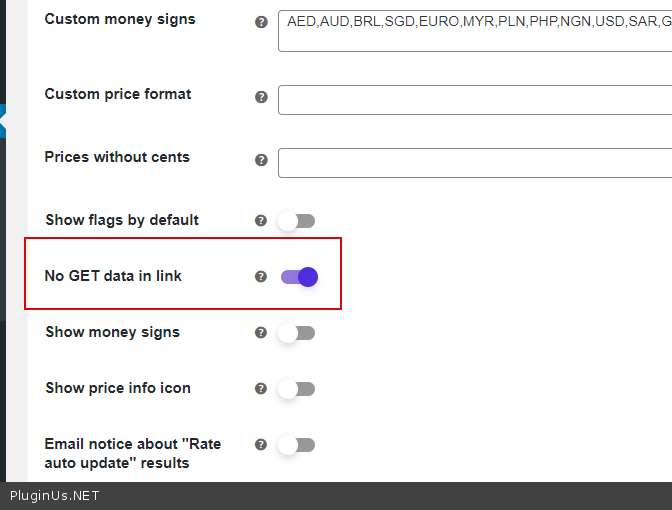The image size is (672, 510).
Task: Click the PluginUs.NET text in bottom bar
Action: (x=55, y=496)
